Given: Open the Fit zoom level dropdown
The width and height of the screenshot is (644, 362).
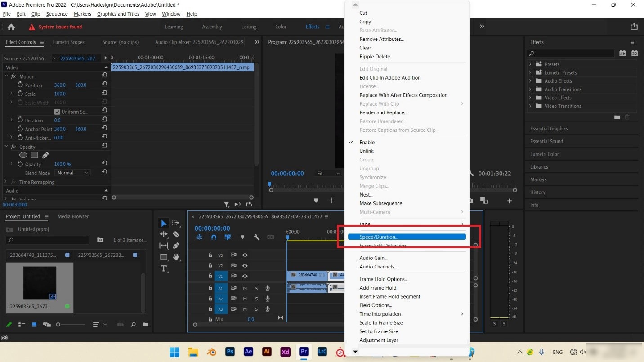Looking at the screenshot, I should 328,173.
